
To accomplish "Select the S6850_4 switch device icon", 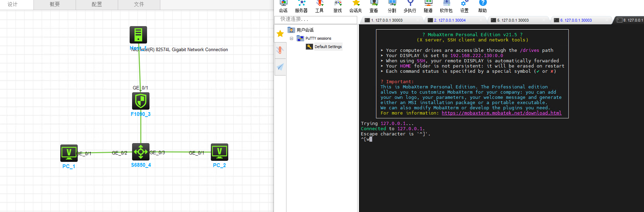I will tap(141, 152).
